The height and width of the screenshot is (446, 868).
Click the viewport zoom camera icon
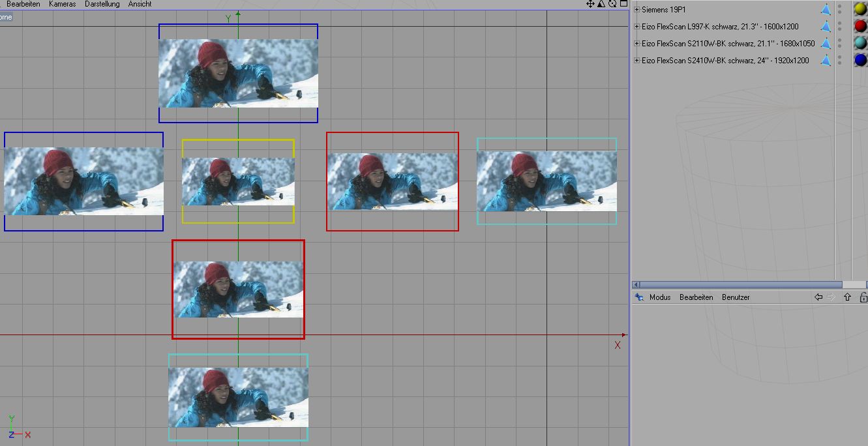[601, 4]
